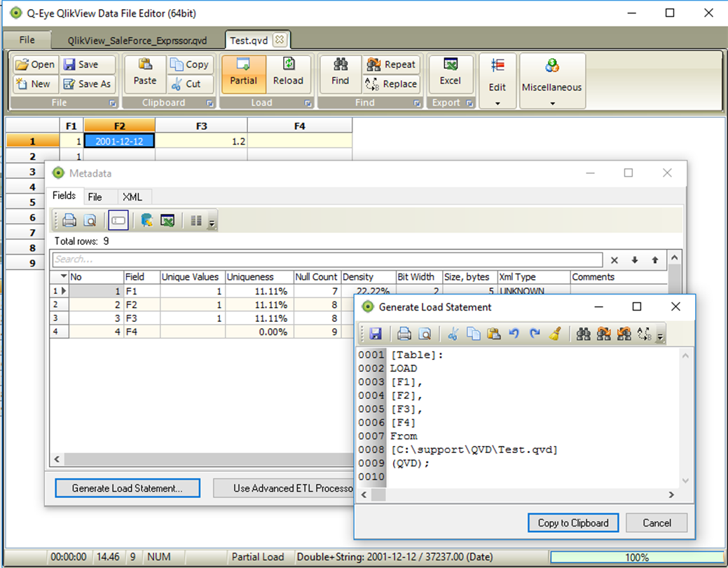Click Copy icon in Generate Load Statement toolbar

click(473, 334)
